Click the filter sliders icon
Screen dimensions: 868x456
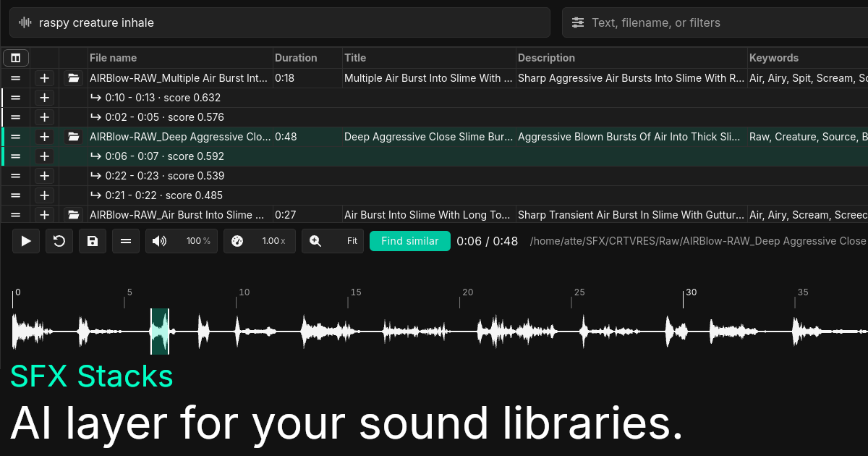tap(578, 22)
